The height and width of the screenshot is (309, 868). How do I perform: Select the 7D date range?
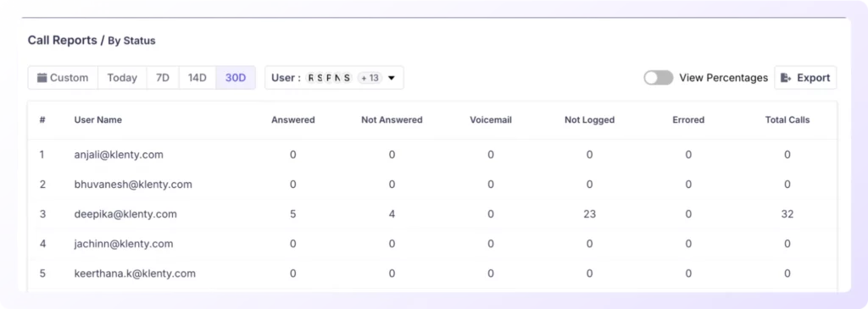tap(163, 78)
